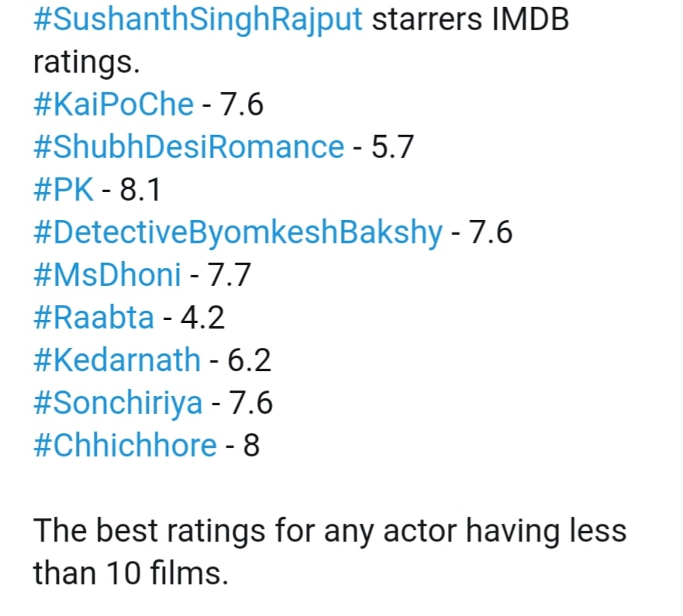Follow the #PK hashtag link

(x=64, y=189)
